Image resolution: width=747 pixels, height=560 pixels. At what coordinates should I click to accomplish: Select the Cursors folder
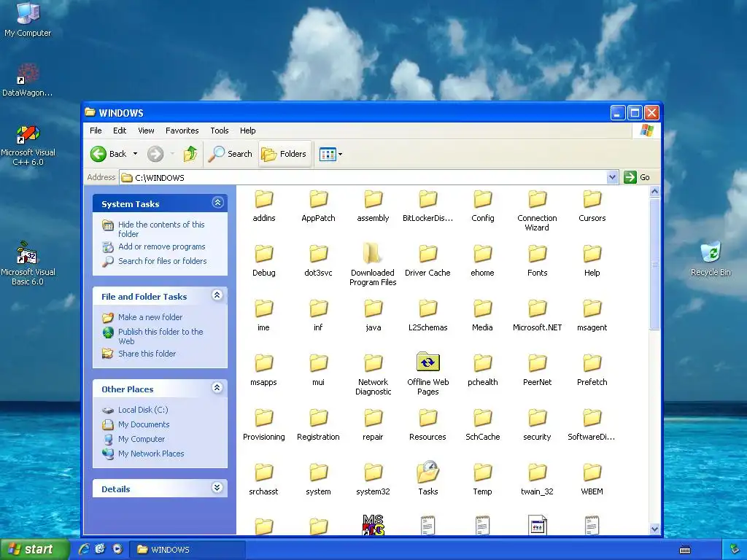(x=592, y=206)
